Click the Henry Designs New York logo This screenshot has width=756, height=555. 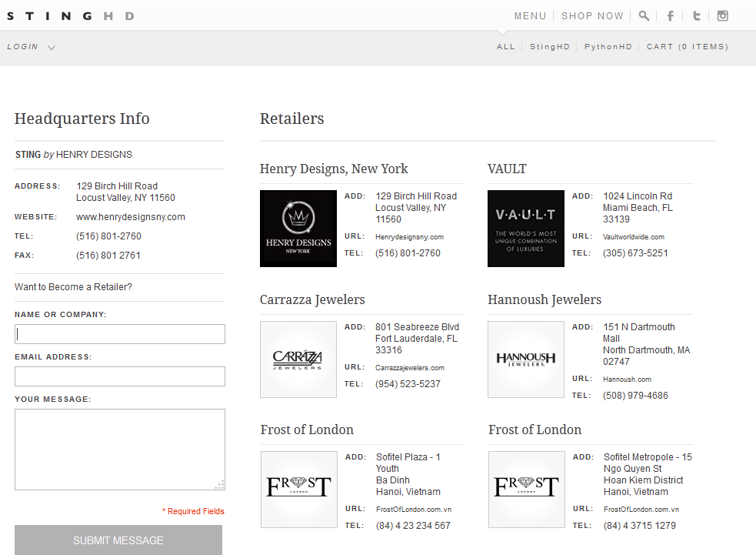click(x=298, y=229)
